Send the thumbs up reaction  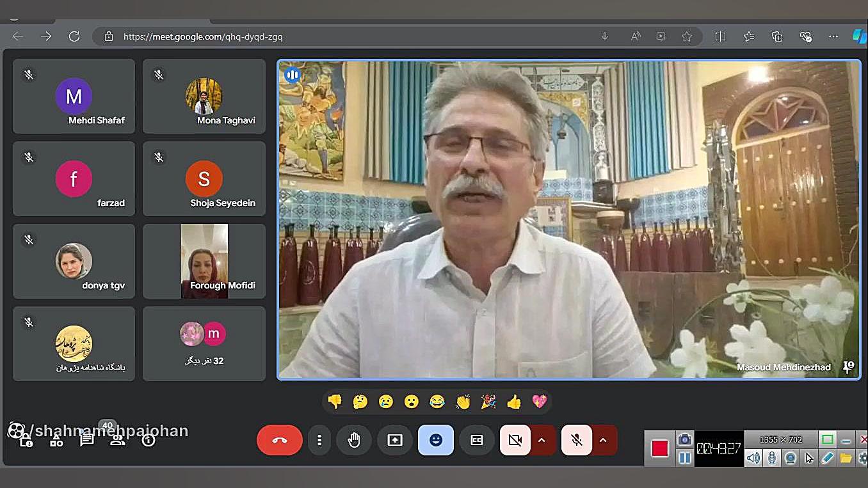coord(514,402)
